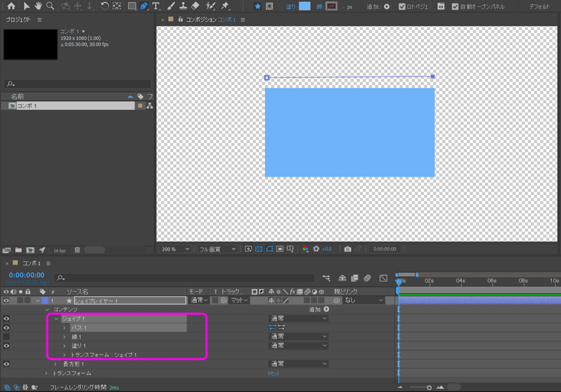The width and height of the screenshot is (561, 392).
Task: Expand the 長方形 1 group
Action: 55,365
